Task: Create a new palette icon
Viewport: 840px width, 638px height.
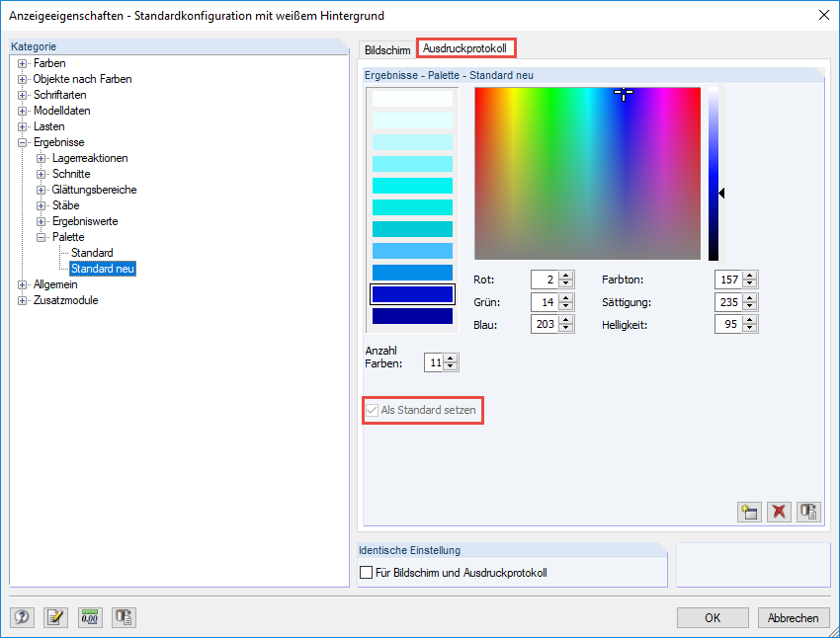Action: pos(749,512)
